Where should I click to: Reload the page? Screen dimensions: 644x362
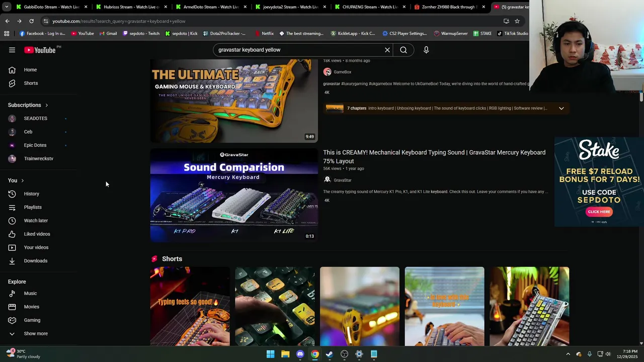[31, 21]
